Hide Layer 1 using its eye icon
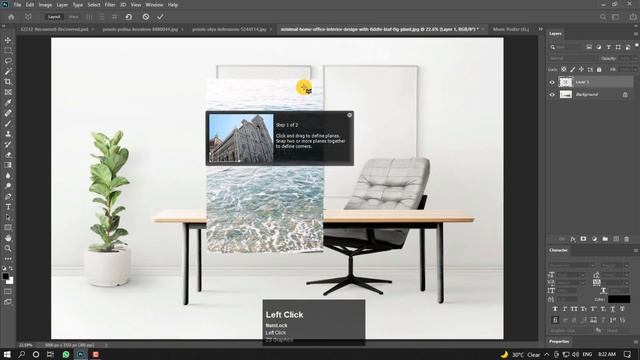 tap(552, 82)
